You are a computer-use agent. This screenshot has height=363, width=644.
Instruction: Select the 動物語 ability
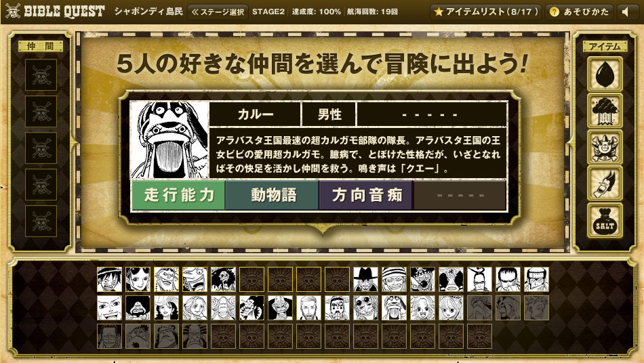tap(273, 195)
